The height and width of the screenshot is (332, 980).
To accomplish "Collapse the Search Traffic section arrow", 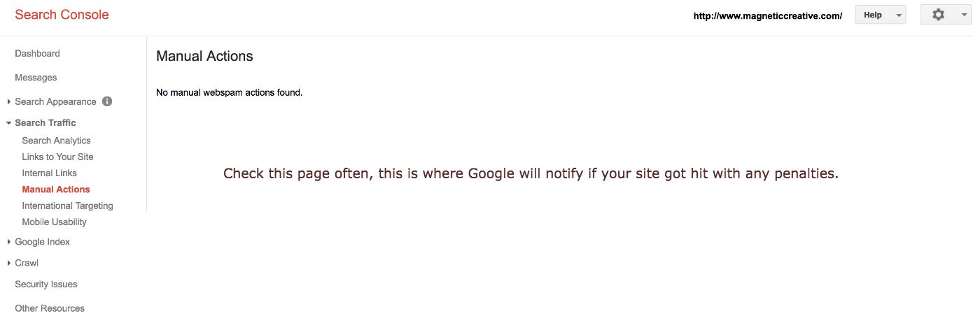I will (x=8, y=123).
